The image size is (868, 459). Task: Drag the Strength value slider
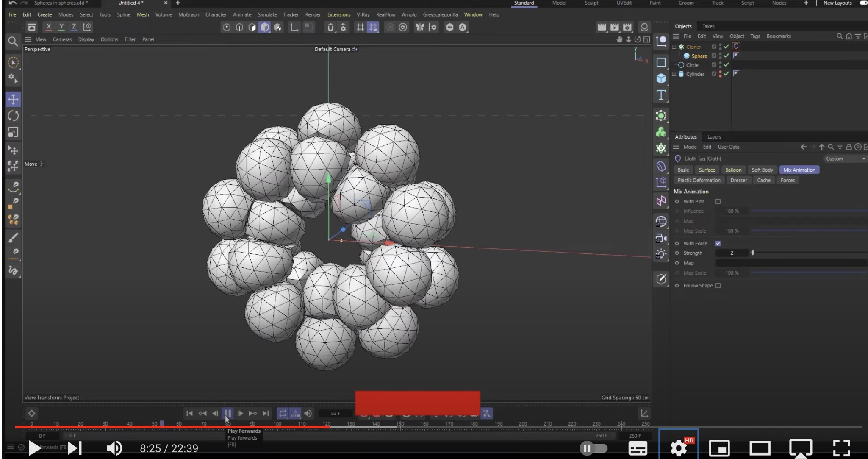(x=753, y=253)
